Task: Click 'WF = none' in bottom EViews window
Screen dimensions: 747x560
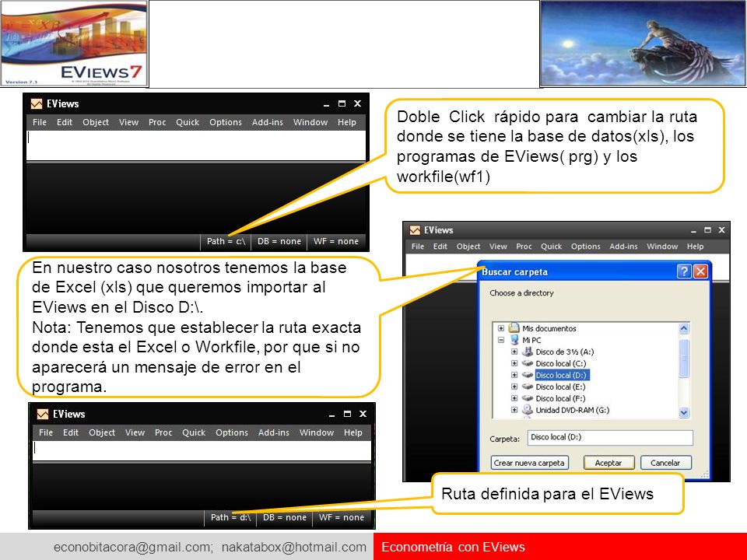Action: click(x=341, y=518)
